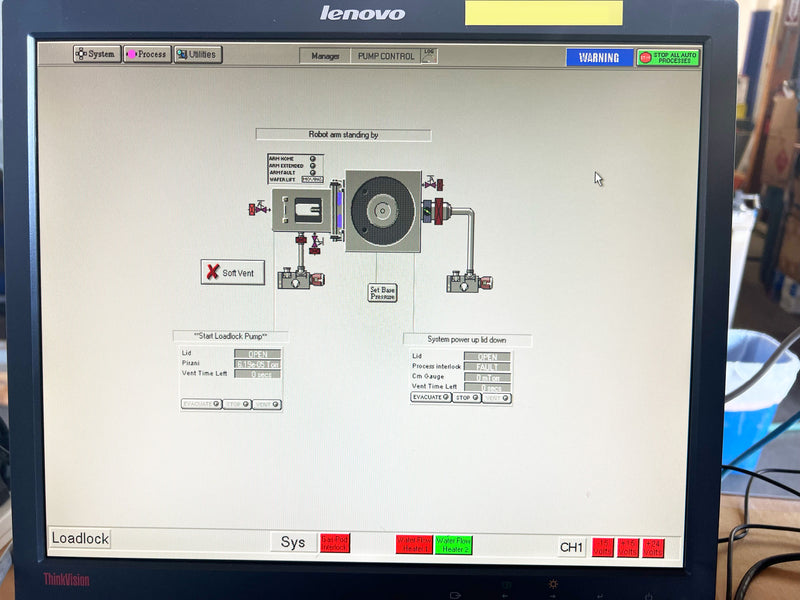The height and width of the screenshot is (600, 800).
Task: Click the loadlock roughing valve below chamber
Action: coord(301,240)
